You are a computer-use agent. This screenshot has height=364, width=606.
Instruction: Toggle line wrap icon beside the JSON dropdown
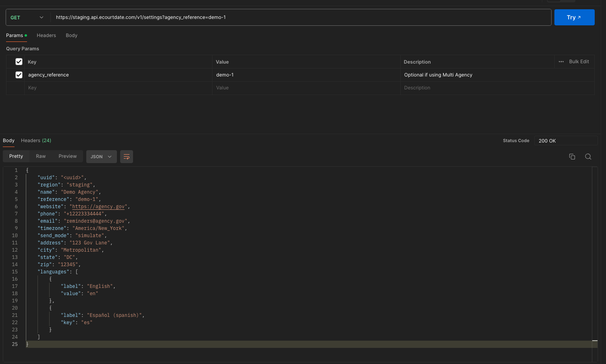tap(127, 157)
